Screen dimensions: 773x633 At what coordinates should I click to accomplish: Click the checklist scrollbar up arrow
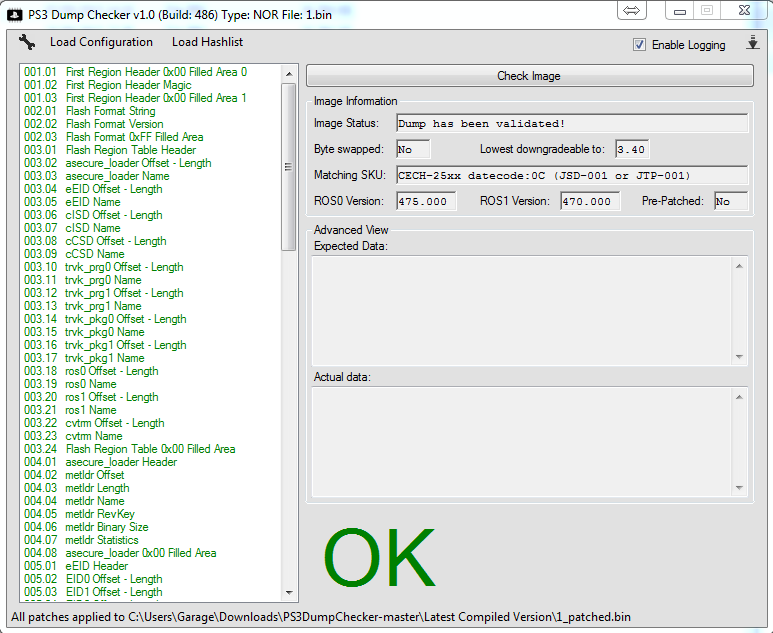pyautogui.click(x=289, y=74)
